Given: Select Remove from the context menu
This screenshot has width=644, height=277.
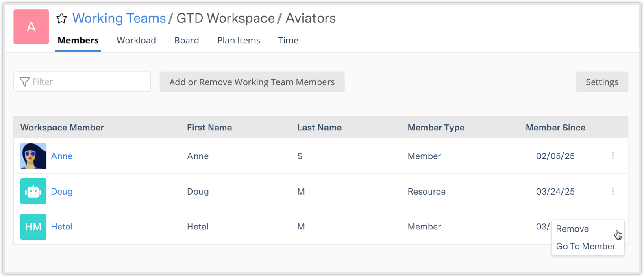Looking at the screenshot, I should coord(572,229).
